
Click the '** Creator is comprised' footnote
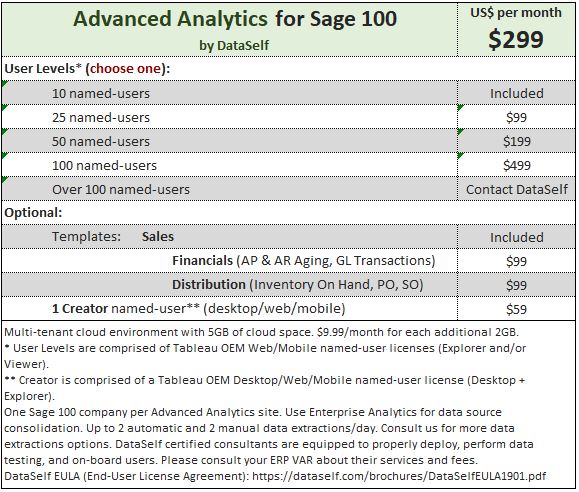click(264, 388)
